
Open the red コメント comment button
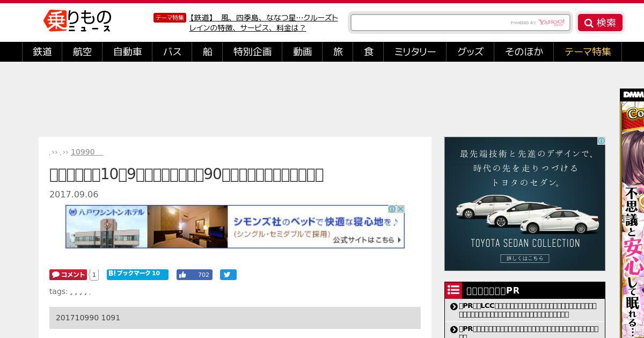(x=68, y=275)
